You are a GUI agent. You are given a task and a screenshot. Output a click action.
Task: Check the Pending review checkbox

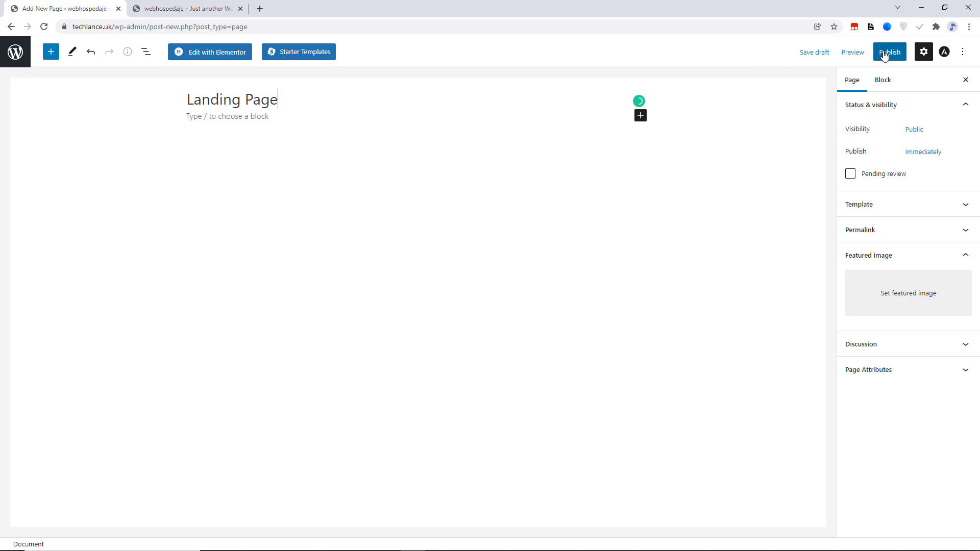click(x=850, y=173)
